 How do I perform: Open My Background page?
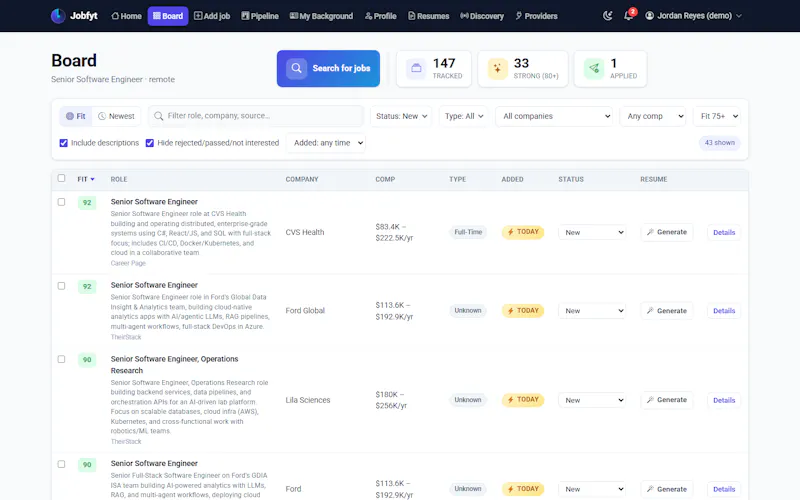coord(321,16)
